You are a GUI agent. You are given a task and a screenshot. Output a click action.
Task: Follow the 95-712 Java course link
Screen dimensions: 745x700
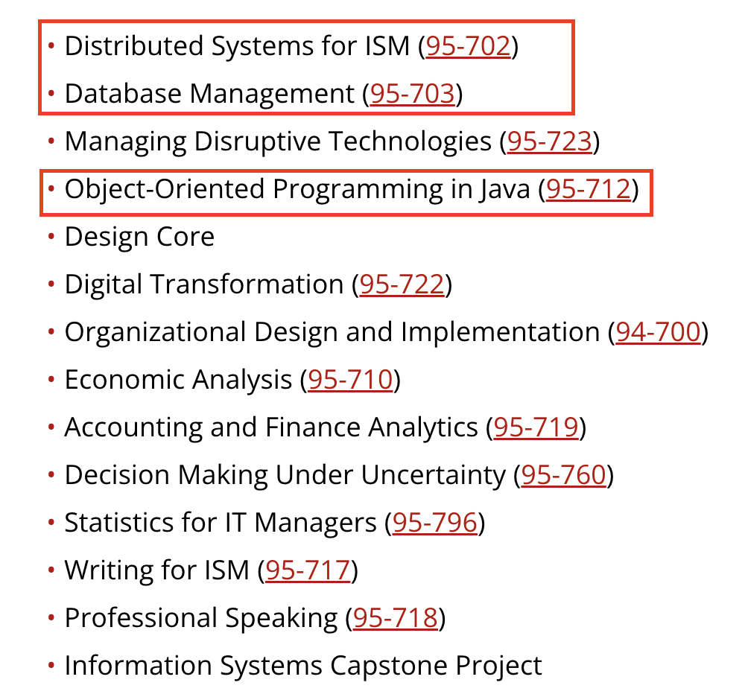[x=589, y=189]
